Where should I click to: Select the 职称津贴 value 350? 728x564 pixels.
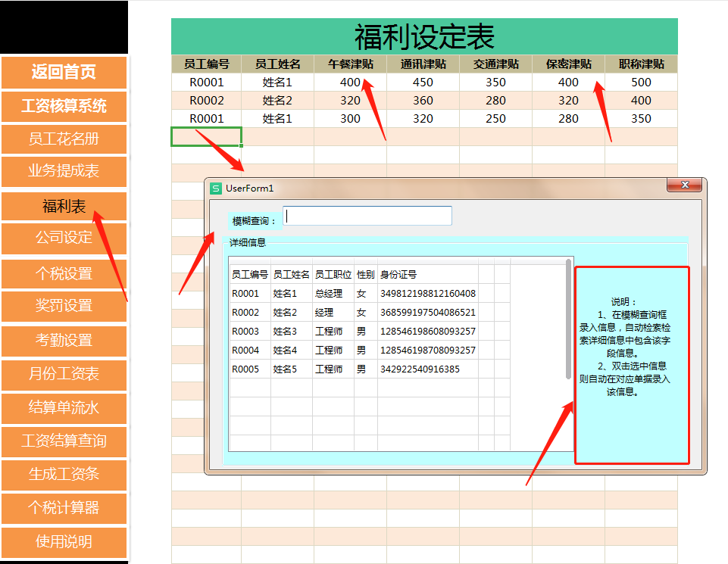pos(641,119)
